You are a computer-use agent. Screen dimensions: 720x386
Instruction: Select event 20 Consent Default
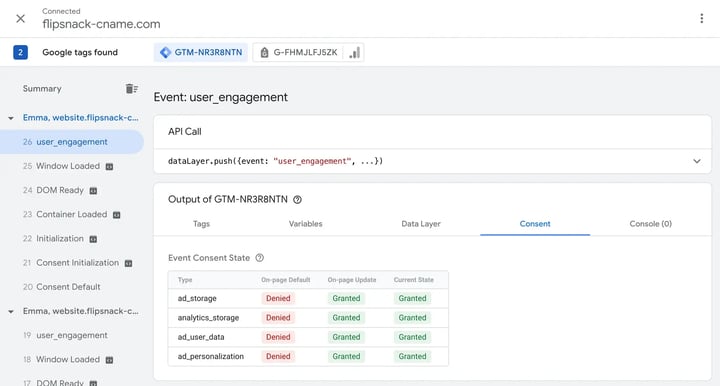[62, 287]
